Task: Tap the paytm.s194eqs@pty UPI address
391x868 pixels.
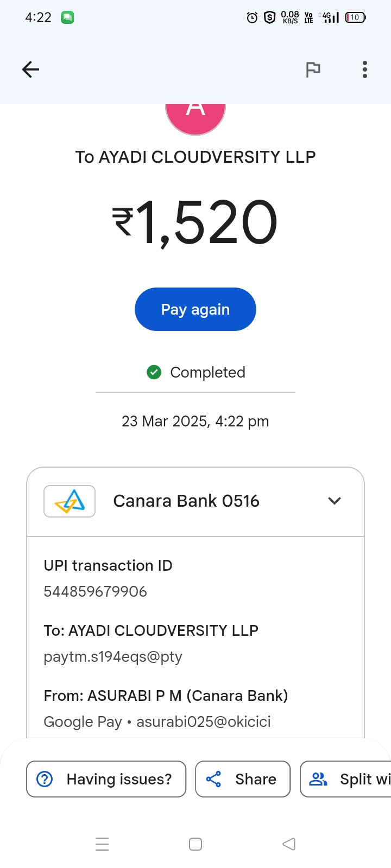Action: pos(113,656)
